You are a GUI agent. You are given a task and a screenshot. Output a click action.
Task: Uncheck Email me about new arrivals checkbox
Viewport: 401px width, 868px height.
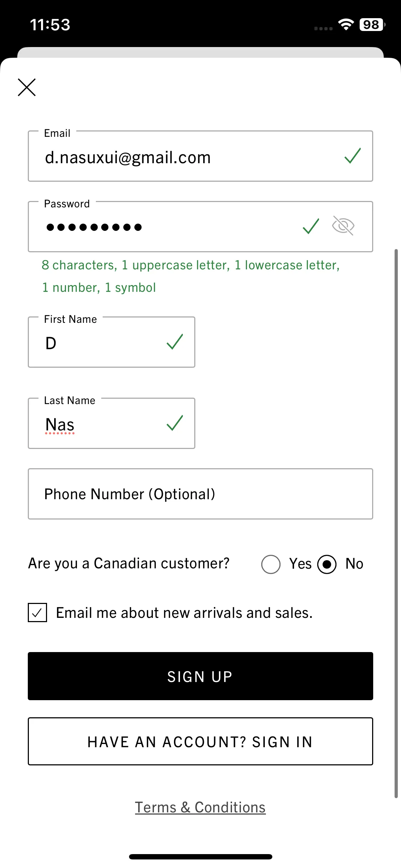pos(37,613)
